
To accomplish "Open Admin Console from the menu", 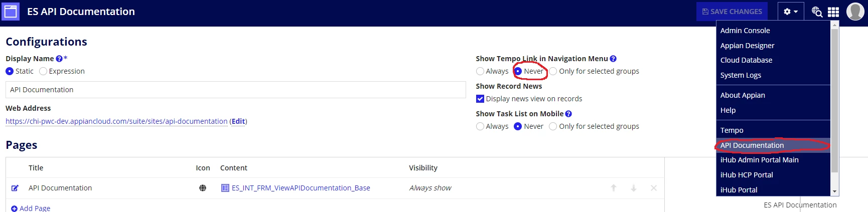I will tap(773, 31).
